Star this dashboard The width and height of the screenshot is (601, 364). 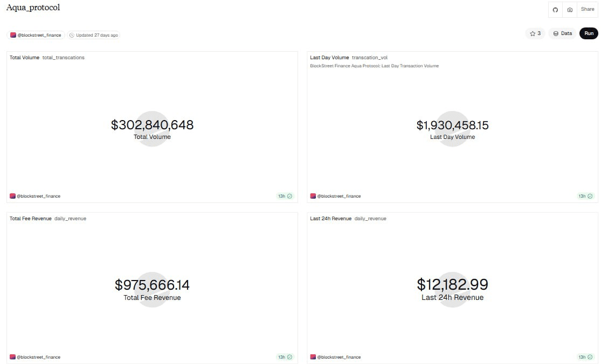[x=535, y=33]
